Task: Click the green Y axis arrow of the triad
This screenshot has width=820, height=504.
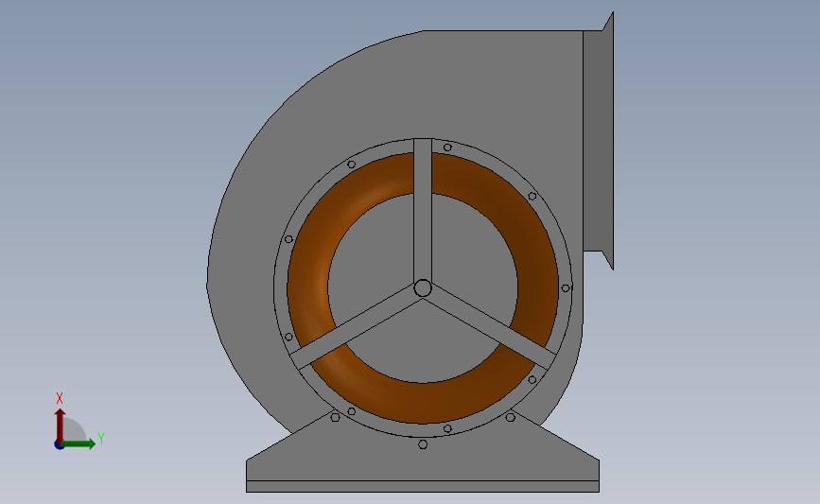Action: [x=79, y=443]
